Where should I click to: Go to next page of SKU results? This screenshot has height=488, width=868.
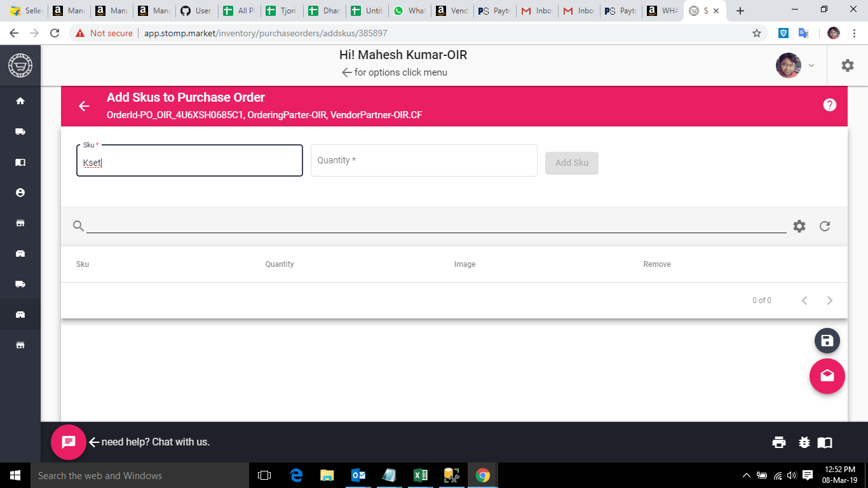click(x=830, y=300)
